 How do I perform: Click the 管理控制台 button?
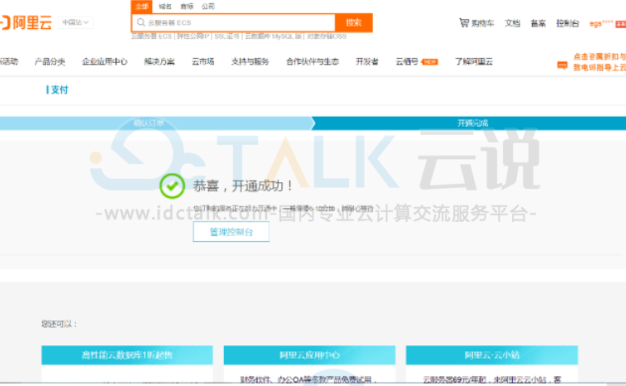tap(231, 232)
